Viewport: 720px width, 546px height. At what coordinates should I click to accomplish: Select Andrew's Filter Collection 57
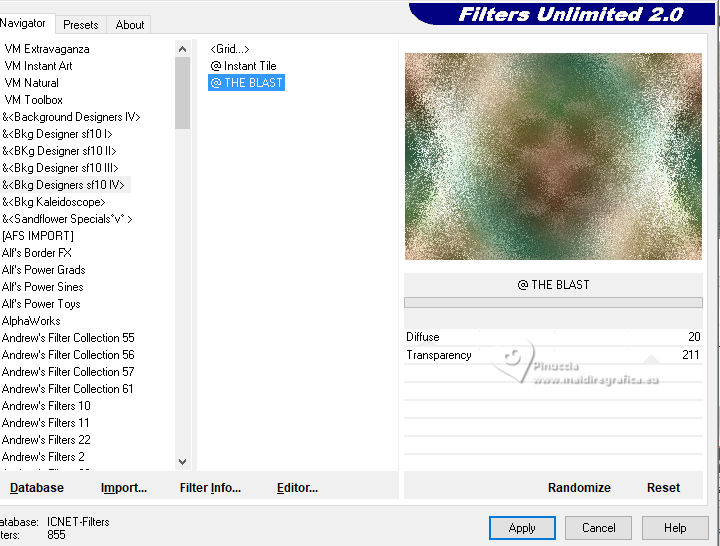tap(68, 372)
